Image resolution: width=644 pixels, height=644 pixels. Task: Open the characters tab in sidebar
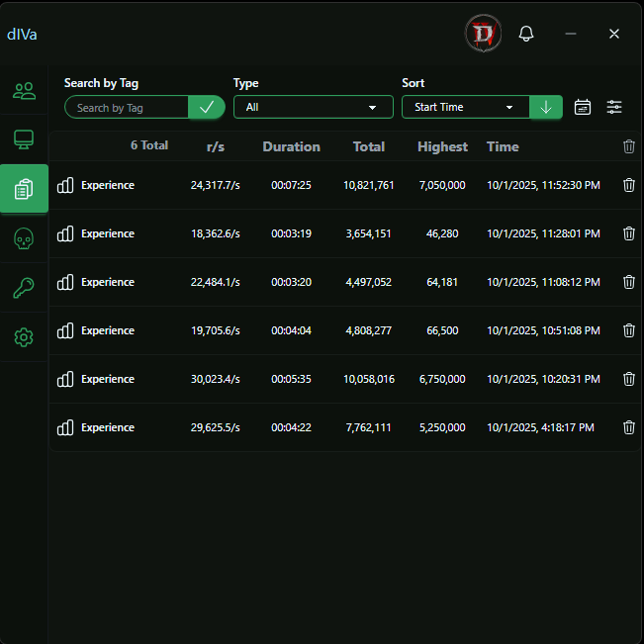click(24, 91)
